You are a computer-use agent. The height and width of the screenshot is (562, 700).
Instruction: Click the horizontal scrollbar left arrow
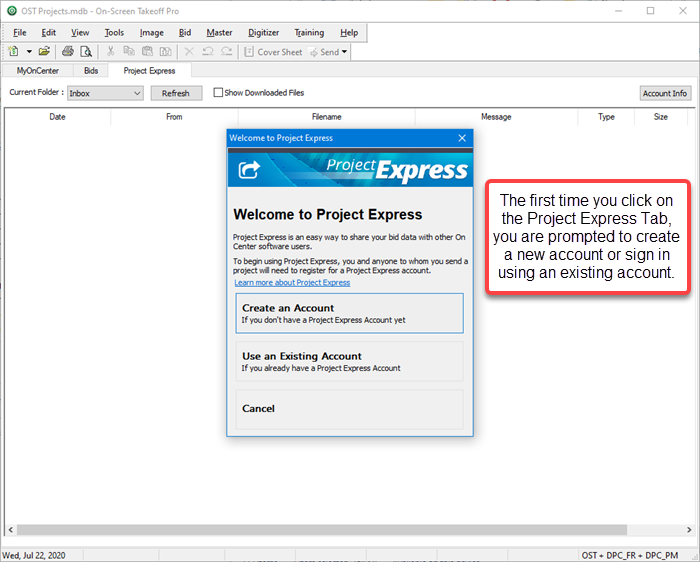pyautogui.click(x=11, y=530)
